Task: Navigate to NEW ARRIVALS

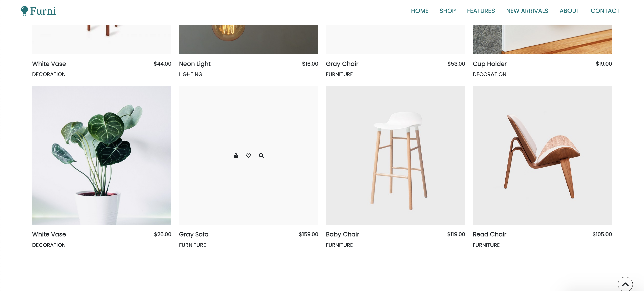Action: 527,11
